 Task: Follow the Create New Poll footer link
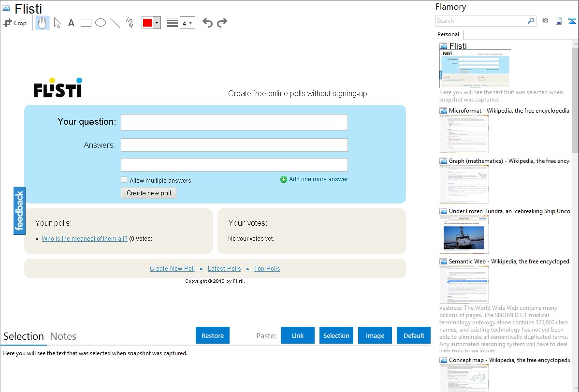point(172,269)
